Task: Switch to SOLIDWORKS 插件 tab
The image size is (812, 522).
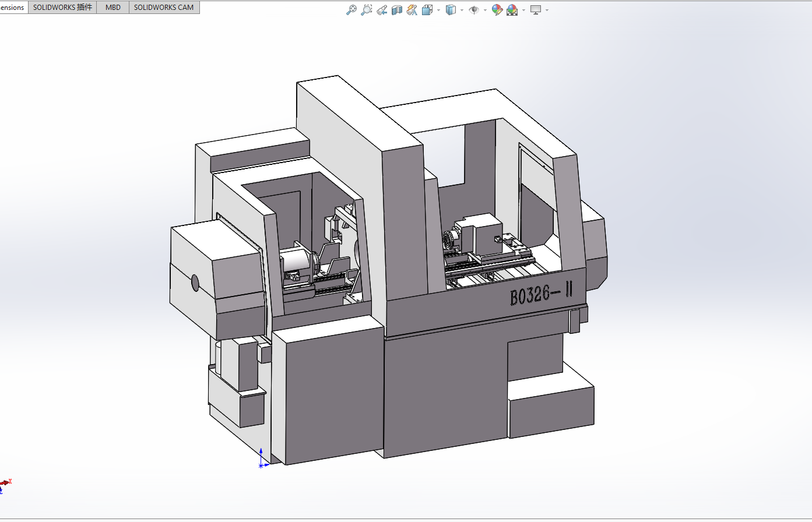Action: tap(62, 8)
